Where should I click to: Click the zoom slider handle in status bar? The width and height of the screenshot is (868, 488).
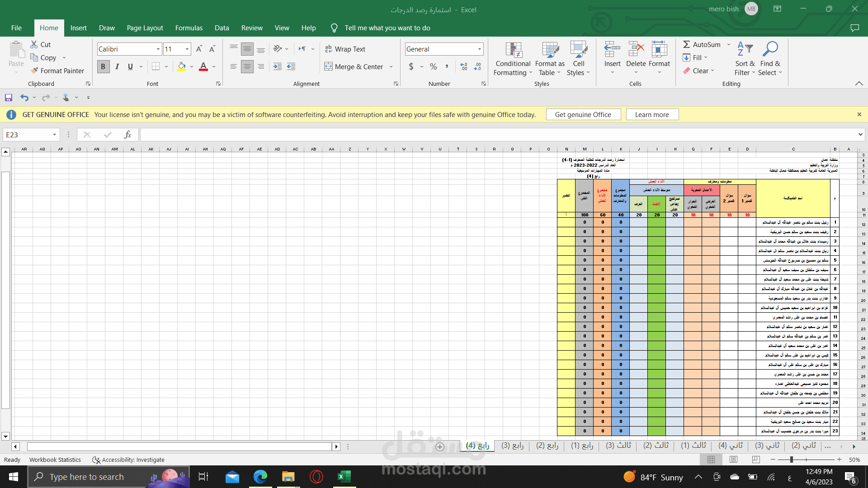791,460
